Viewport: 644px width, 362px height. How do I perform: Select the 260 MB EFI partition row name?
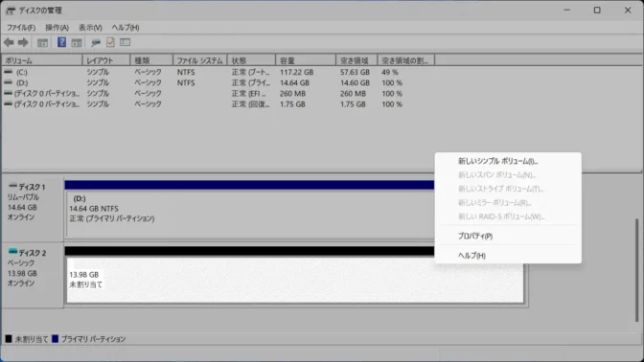(47, 94)
